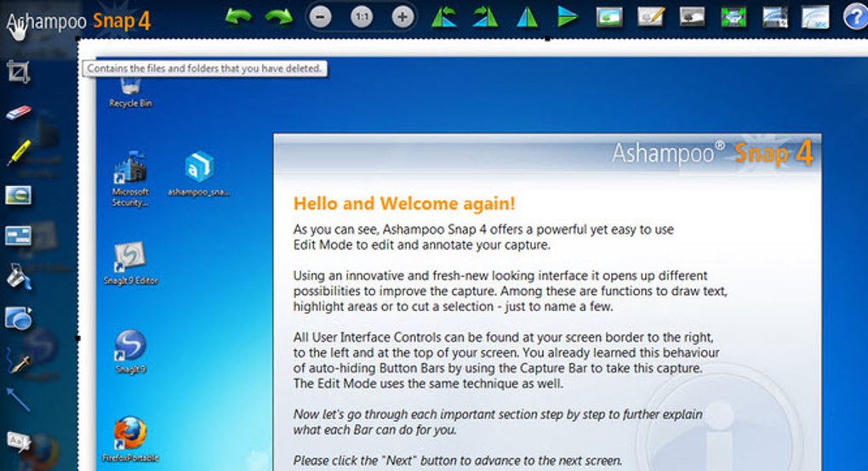Zoom in with the plus button
Screen dimensions: 868x471
coord(403,17)
